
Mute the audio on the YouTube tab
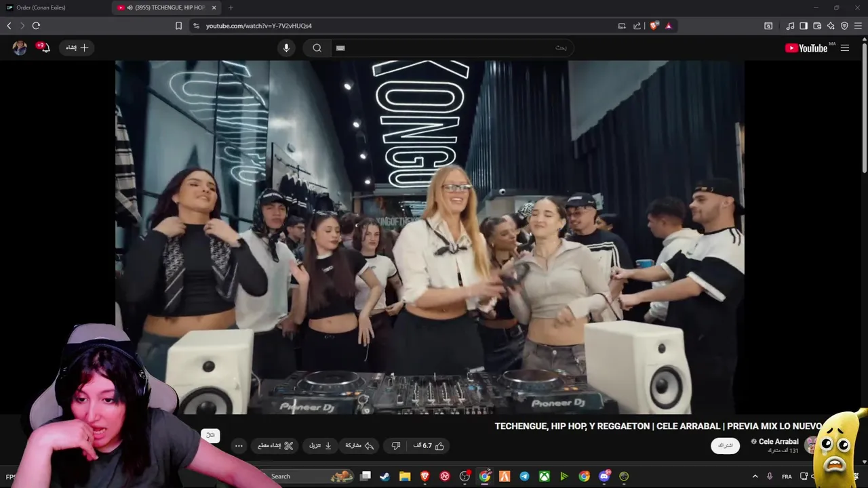[x=130, y=7]
